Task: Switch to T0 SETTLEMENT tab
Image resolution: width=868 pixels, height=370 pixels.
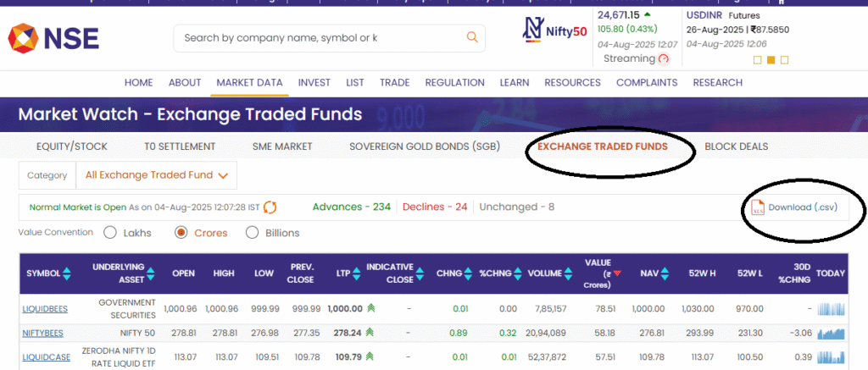Action: 180,146
